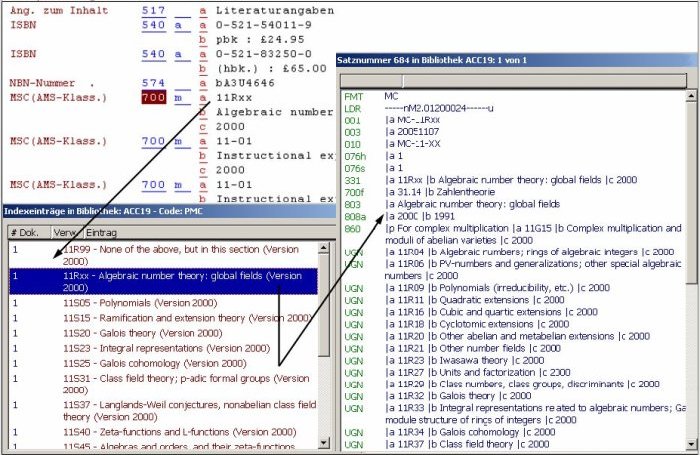The height and width of the screenshot is (455, 700).
Task: Click the down arrow of the index list scrollbar
Action: pos(324,443)
